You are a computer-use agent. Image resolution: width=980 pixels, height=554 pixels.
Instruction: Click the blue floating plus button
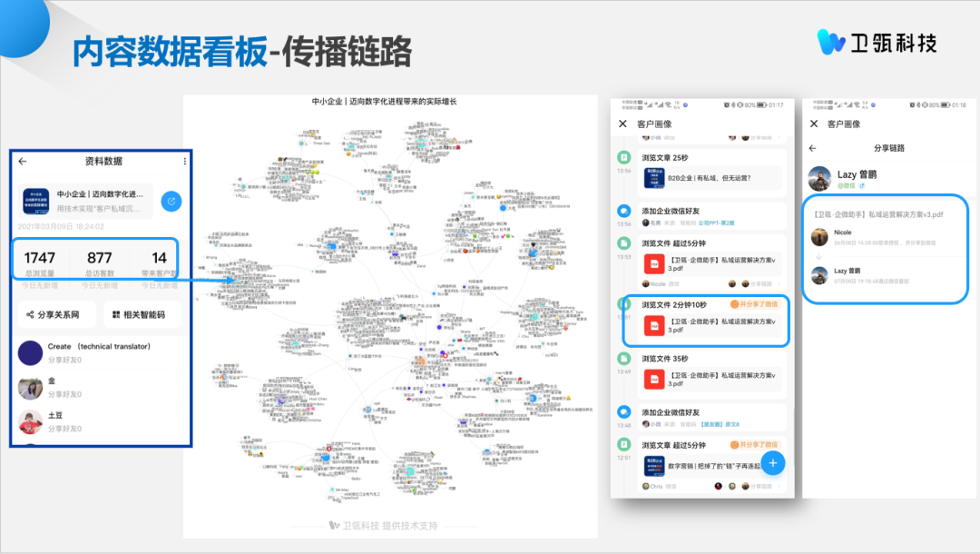pyautogui.click(x=772, y=462)
